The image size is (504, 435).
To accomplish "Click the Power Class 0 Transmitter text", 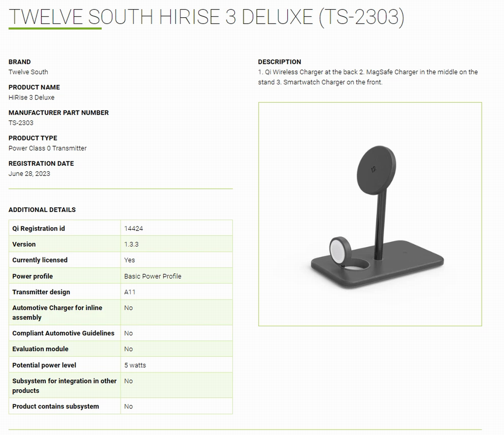I will click(47, 148).
